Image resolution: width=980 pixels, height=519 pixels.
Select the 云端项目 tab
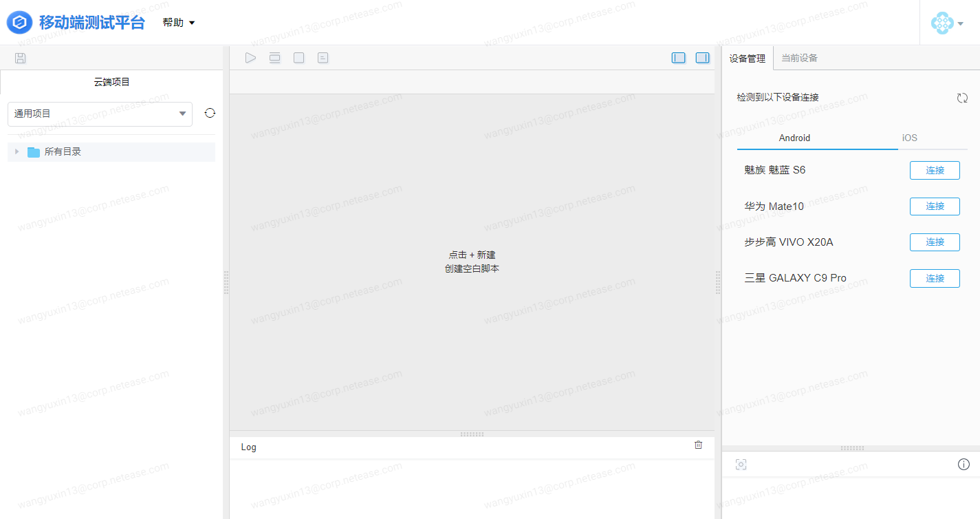pos(111,82)
